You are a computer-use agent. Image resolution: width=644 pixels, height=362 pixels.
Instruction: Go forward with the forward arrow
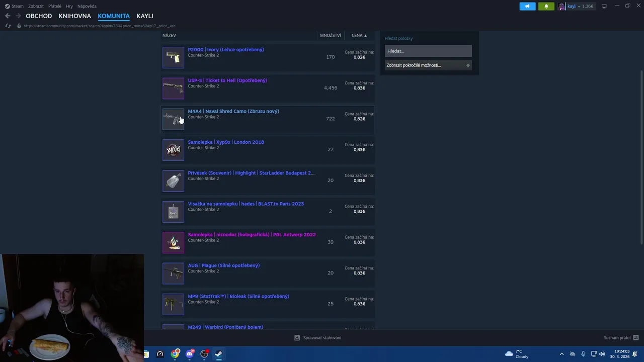[18, 16]
